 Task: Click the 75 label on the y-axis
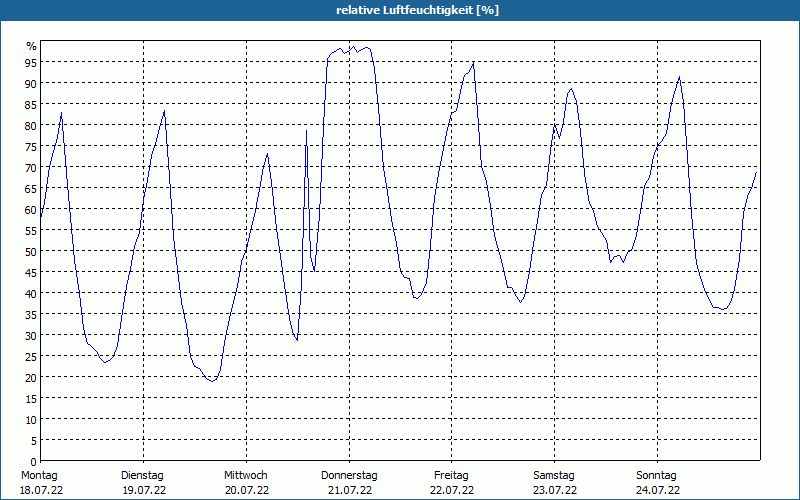pos(31,146)
